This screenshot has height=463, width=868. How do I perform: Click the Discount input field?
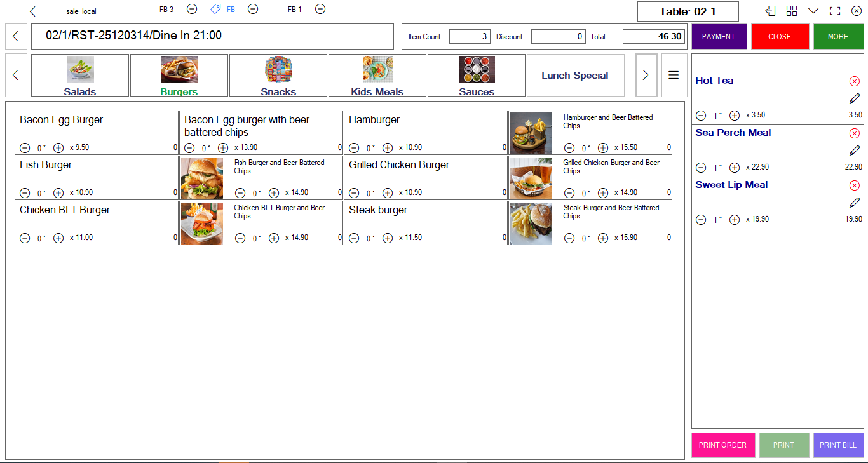coord(558,36)
